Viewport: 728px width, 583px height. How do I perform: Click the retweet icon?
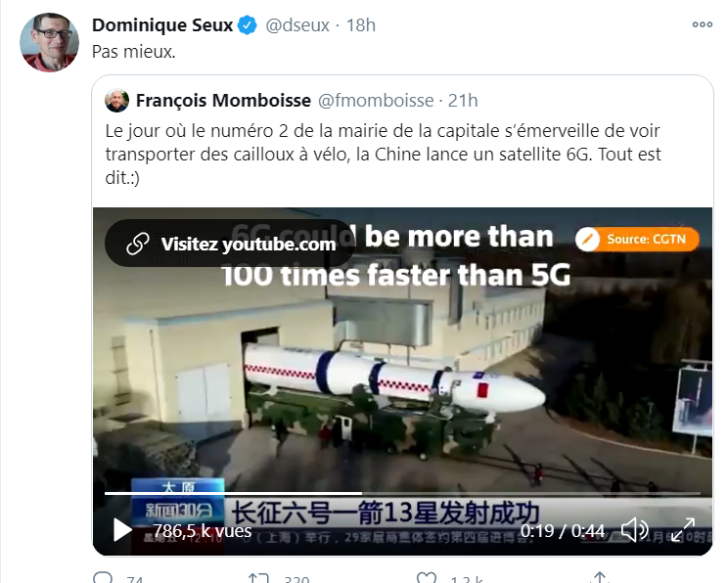(258, 578)
